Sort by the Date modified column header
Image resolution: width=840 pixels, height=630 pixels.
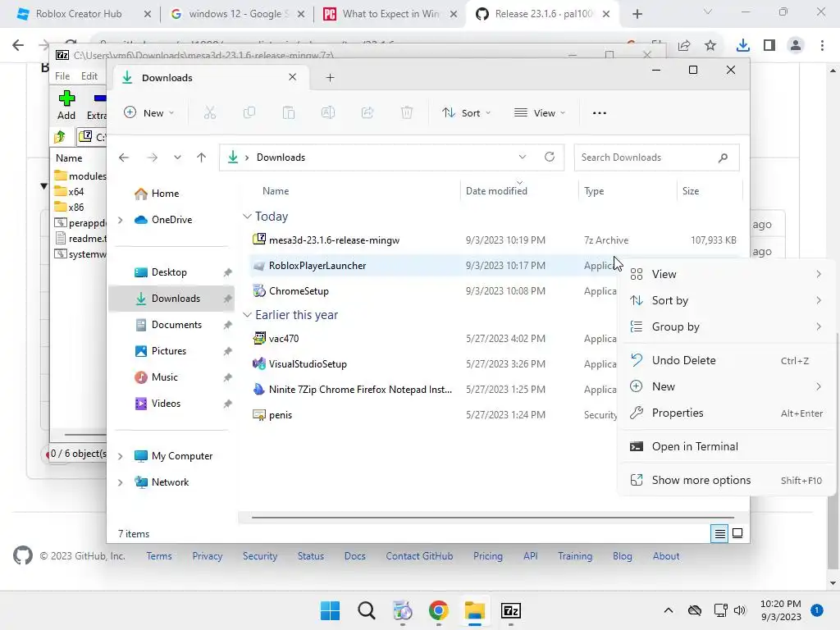(x=496, y=190)
